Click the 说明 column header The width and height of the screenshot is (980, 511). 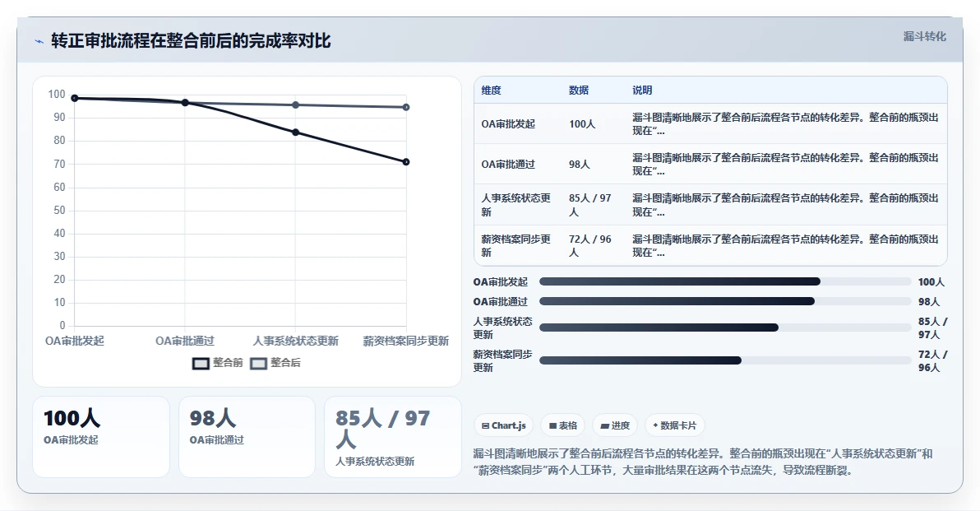click(x=642, y=90)
